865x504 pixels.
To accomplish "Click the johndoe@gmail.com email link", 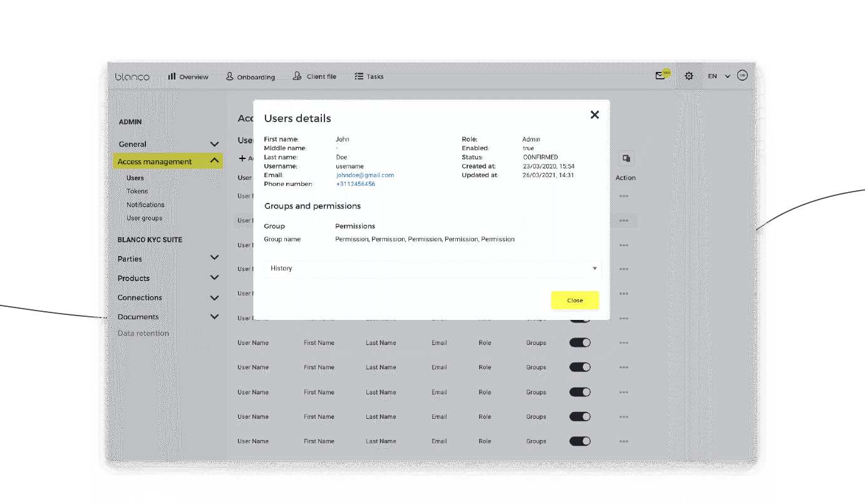I will (x=365, y=175).
